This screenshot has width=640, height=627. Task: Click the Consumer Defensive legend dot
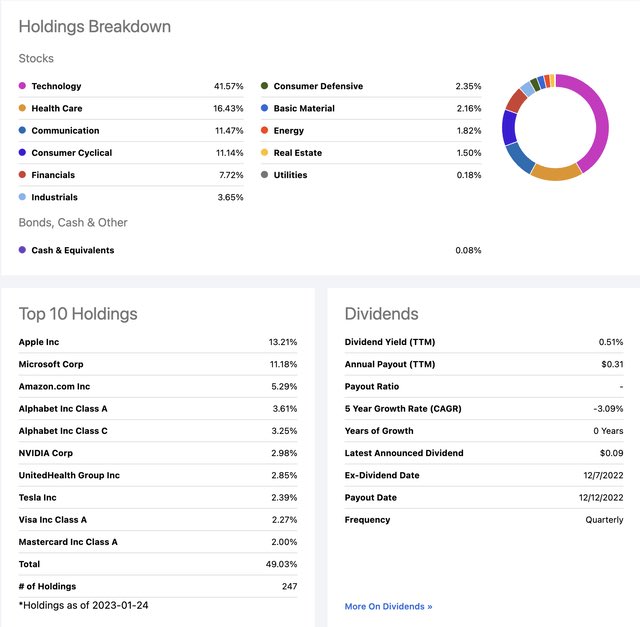(264, 86)
